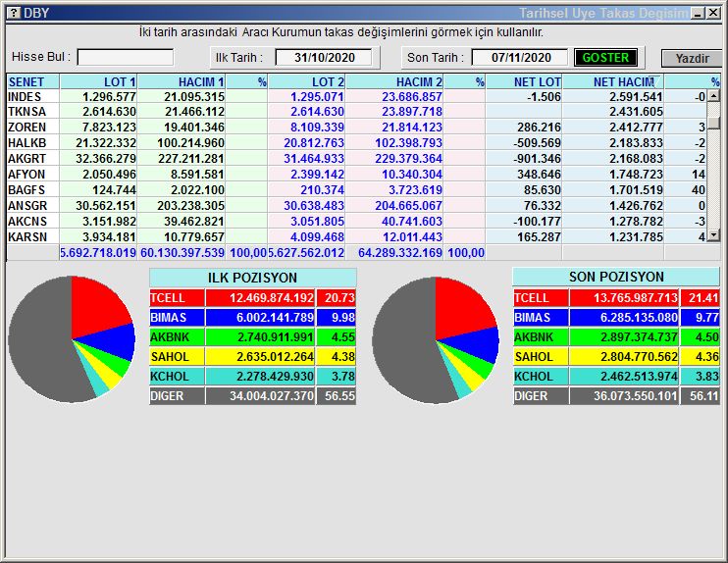Click the left pie chart
728x563 pixels.
click(x=72, y=338)
